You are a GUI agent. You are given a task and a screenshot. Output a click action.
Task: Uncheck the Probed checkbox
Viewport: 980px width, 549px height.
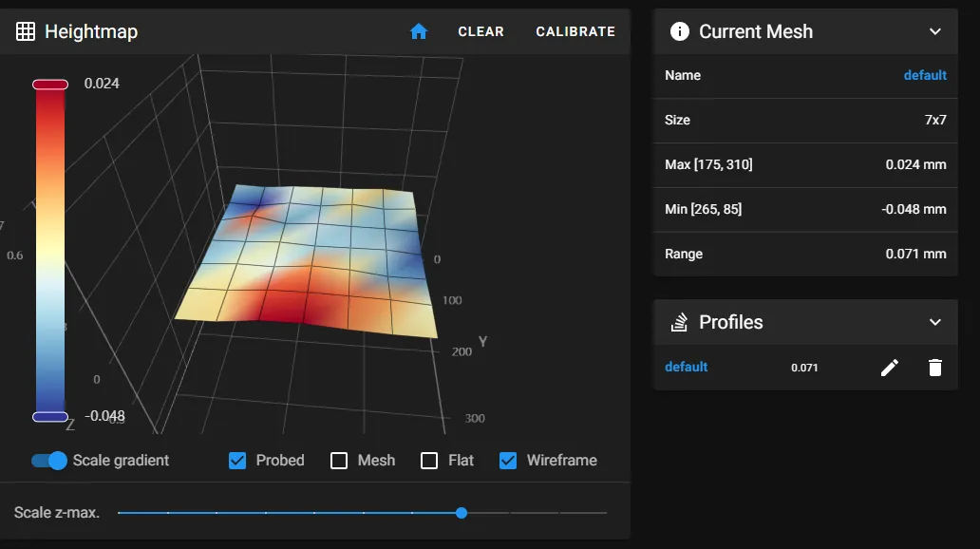tap(237, 461)
